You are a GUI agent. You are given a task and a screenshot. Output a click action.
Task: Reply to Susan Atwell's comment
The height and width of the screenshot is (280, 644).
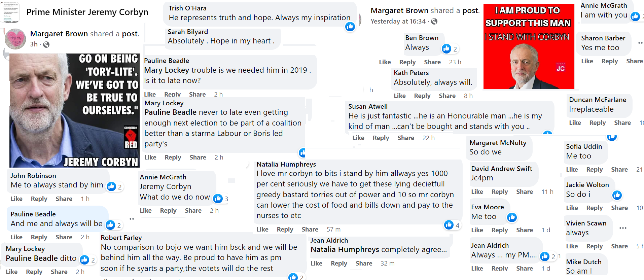(x=381, y=138)
